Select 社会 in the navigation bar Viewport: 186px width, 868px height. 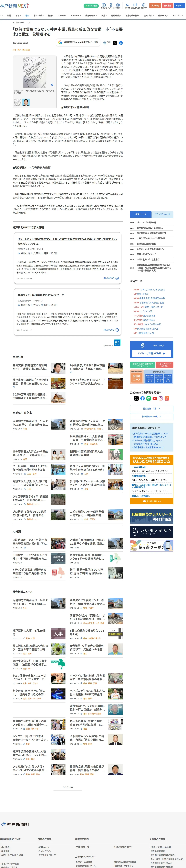[27, 15]
